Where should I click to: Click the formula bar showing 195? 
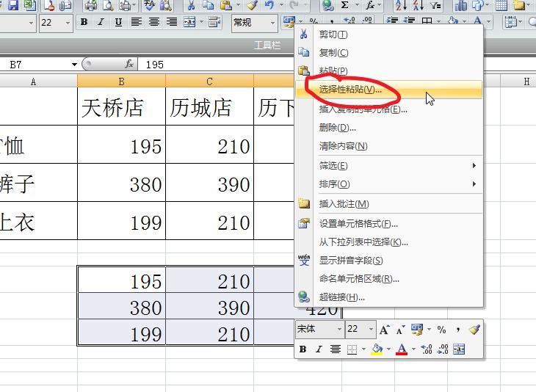216,65
